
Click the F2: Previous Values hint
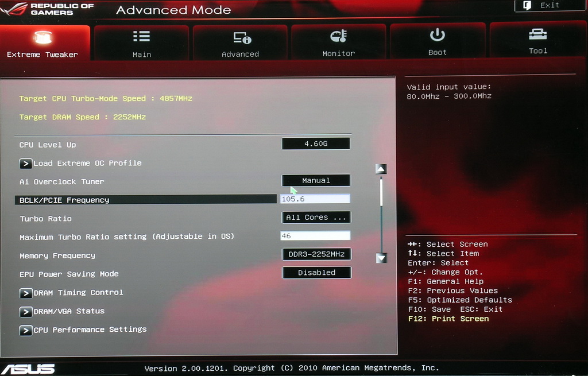453,290
